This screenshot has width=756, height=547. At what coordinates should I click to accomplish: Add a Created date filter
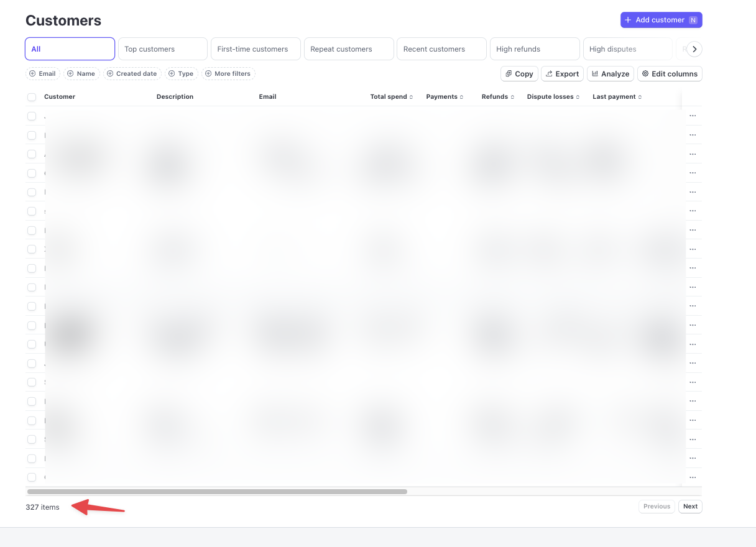[x=132, y=73]
